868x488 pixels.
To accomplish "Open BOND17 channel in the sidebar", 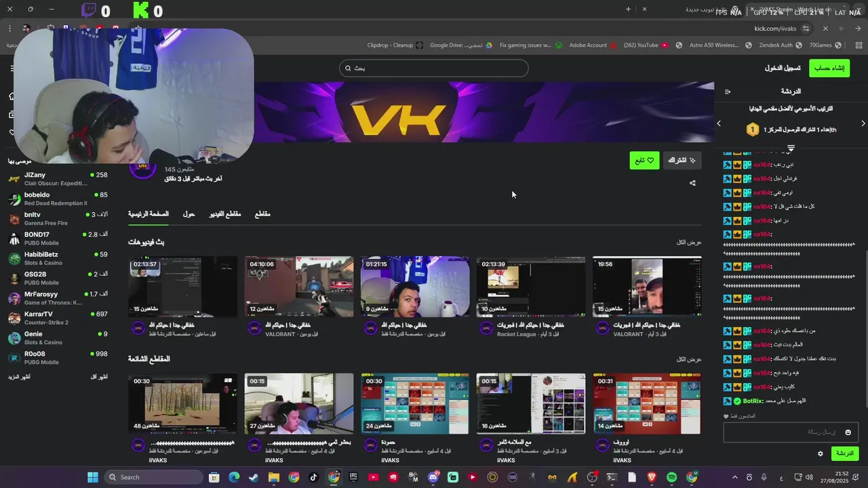I will tap(58, 239).
